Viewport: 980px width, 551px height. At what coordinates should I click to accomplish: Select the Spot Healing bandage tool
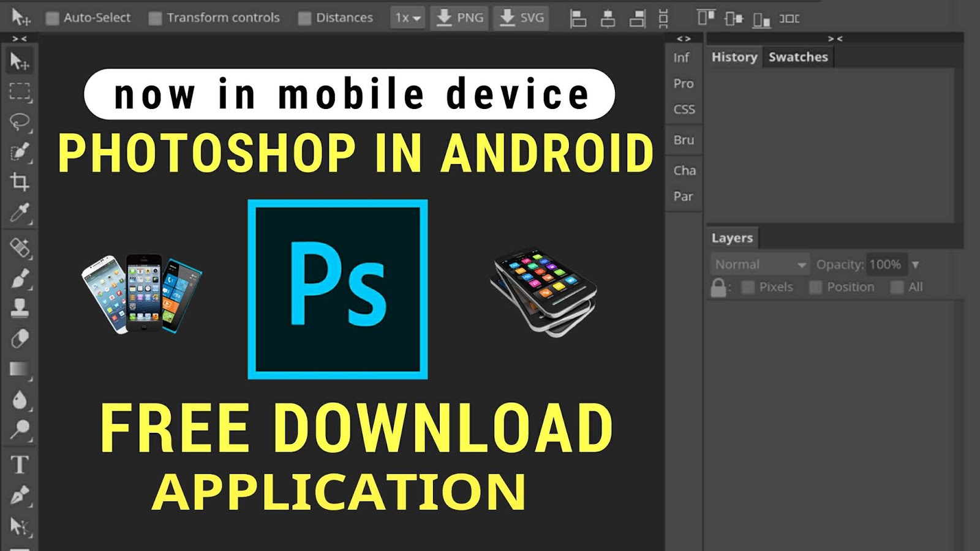coord(20,248)
